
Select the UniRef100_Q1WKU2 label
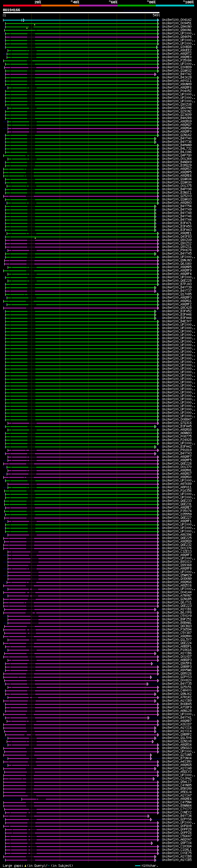(177, 71)
